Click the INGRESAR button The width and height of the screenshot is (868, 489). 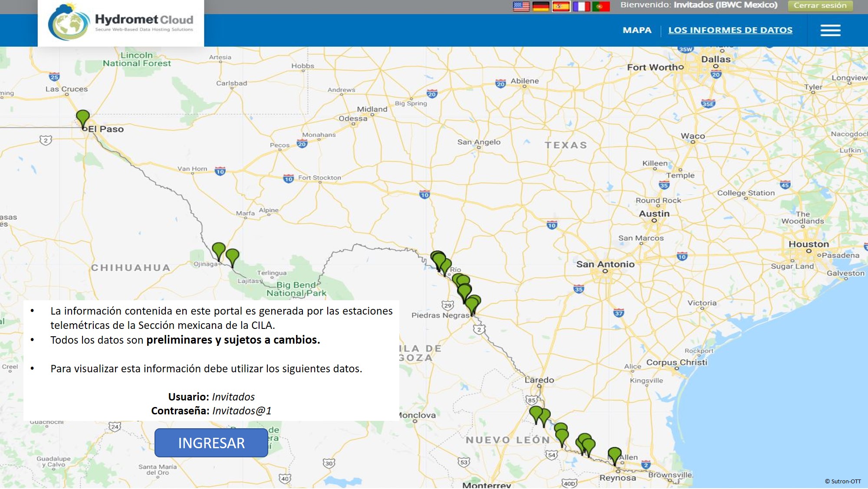point(211,443)
